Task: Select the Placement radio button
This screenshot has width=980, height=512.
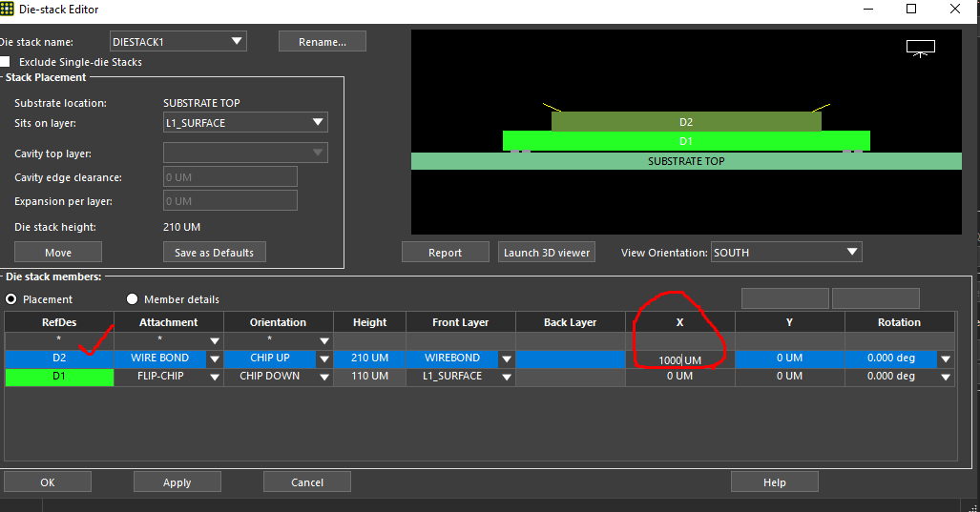Action: click(x=11, y=299)
